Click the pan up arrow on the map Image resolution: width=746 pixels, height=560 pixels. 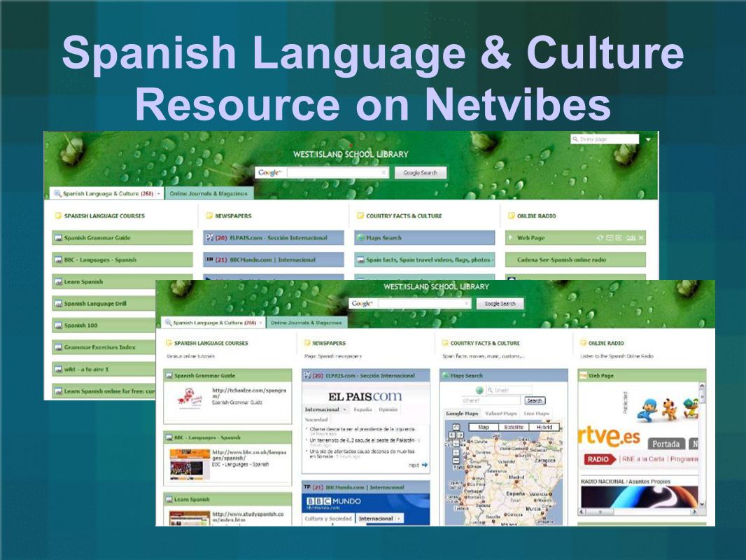click(456, 427)
